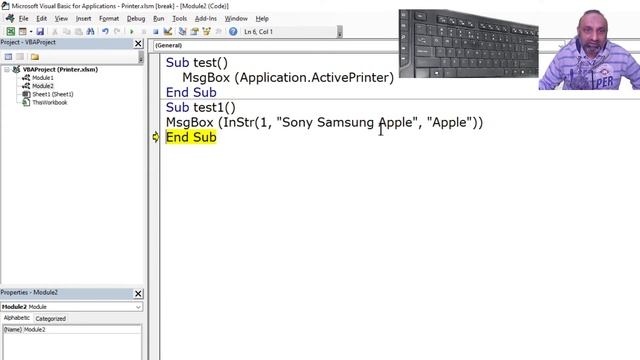Open Find with the binoculars icon

click(x=91, y=31)
